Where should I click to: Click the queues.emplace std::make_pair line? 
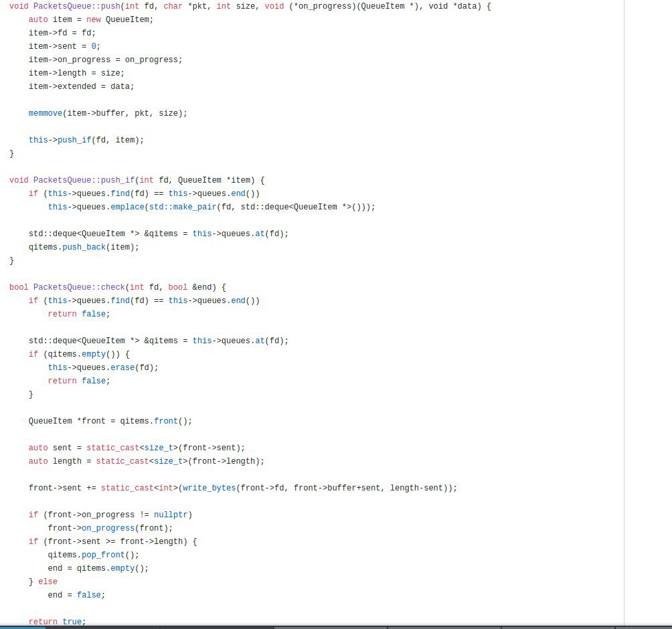coord(212,207)
